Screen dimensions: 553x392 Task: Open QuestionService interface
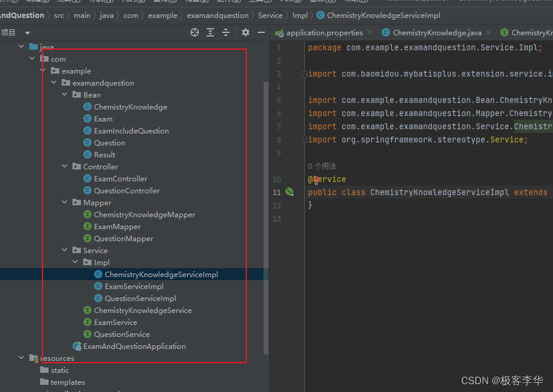tap(122, 335)
